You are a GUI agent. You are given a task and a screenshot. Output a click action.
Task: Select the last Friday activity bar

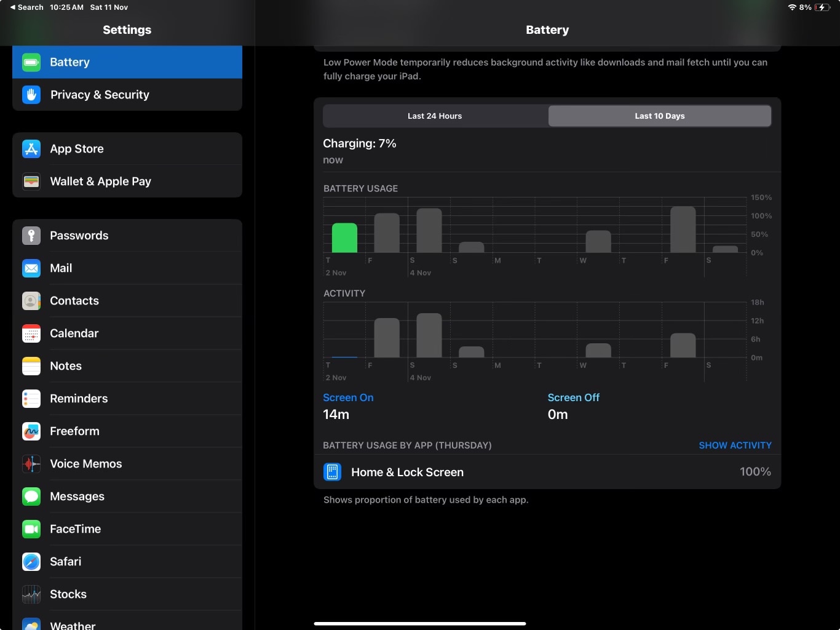683,345
